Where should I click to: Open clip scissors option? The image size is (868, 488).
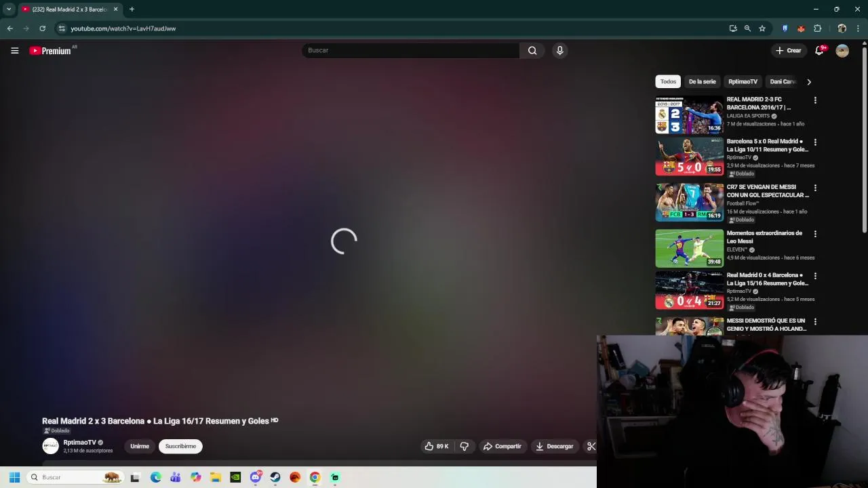coord(591,446)
